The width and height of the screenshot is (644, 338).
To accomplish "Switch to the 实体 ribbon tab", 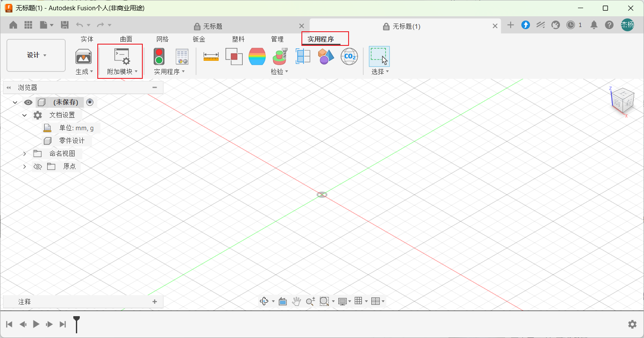I will click(87, 39).
